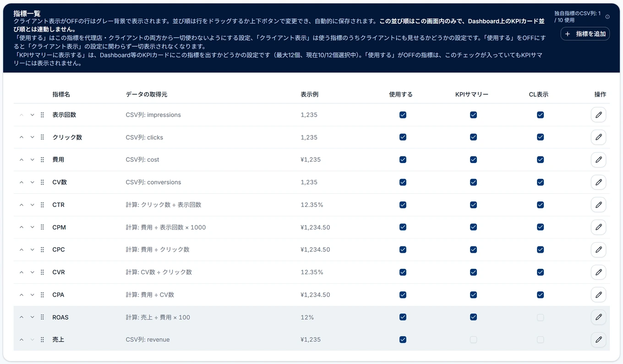623x364 pixels.
Task: Click the formula 計算: 売上 ÷ 費用 × 100
Action: point(158,317)
